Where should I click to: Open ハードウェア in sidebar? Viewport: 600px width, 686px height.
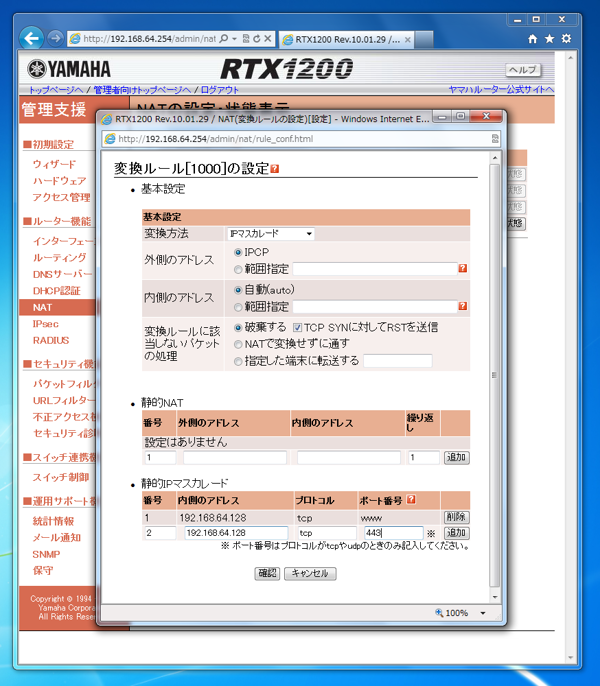(x=60, y=181)
